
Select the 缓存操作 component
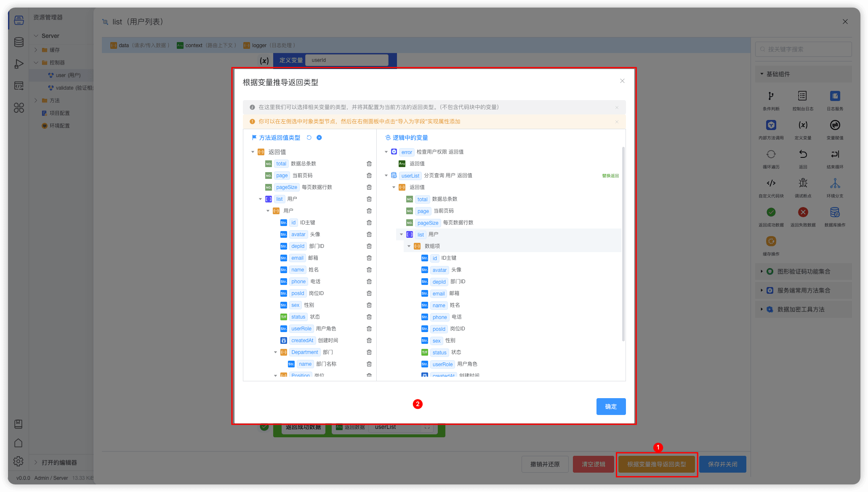click(x=771, y=246)
